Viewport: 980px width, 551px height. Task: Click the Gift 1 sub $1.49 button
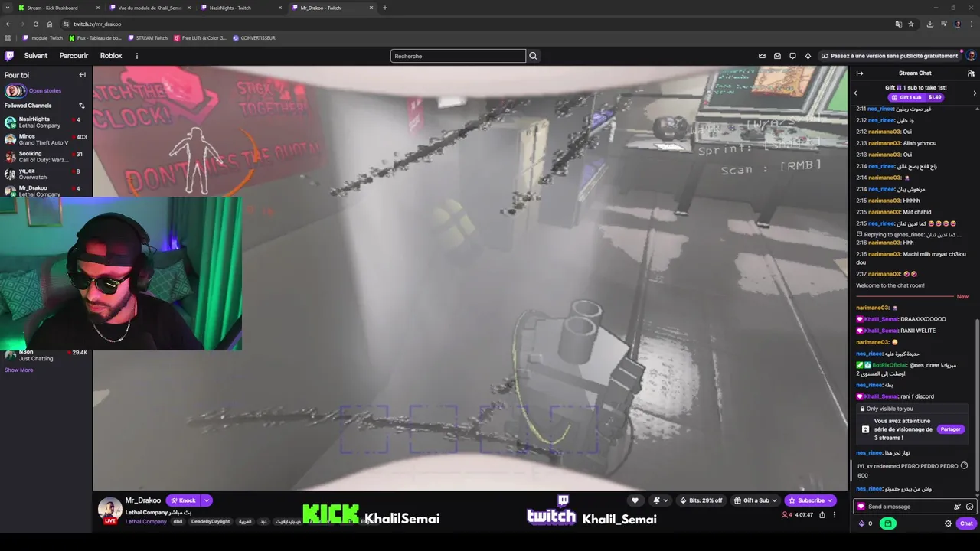(x=916, y=97)
